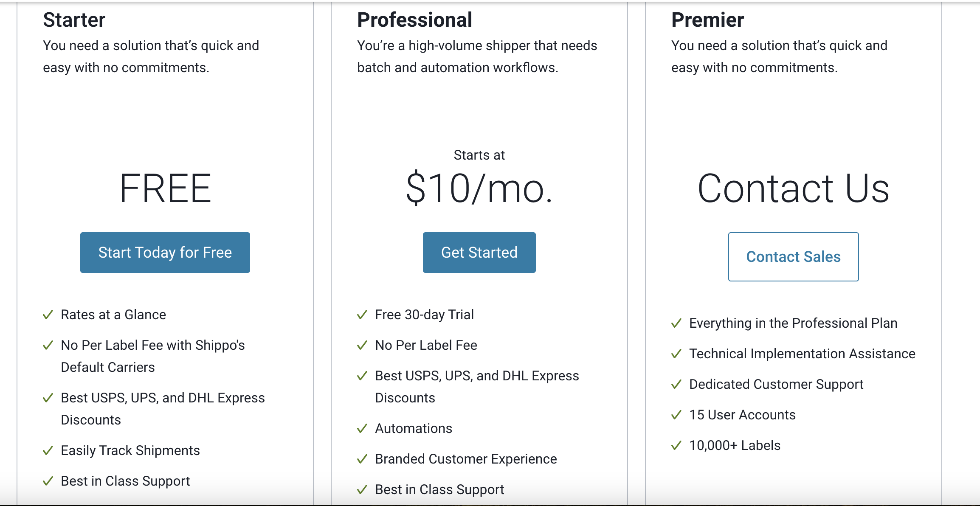This screenshot has width=980, height=506.
Task: Click the checkmark beside Branded Customer Experience
Action: pyautogui.click(x=362, y=459)
